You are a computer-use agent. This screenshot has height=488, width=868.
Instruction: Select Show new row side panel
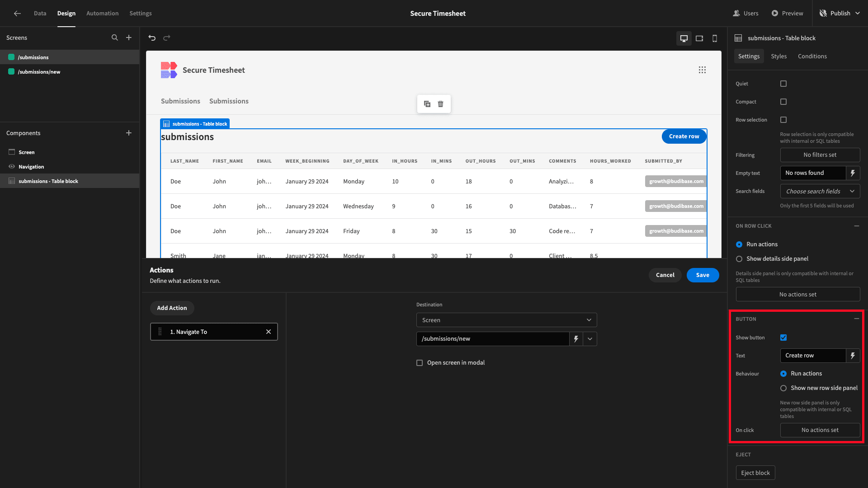point(783,388)
